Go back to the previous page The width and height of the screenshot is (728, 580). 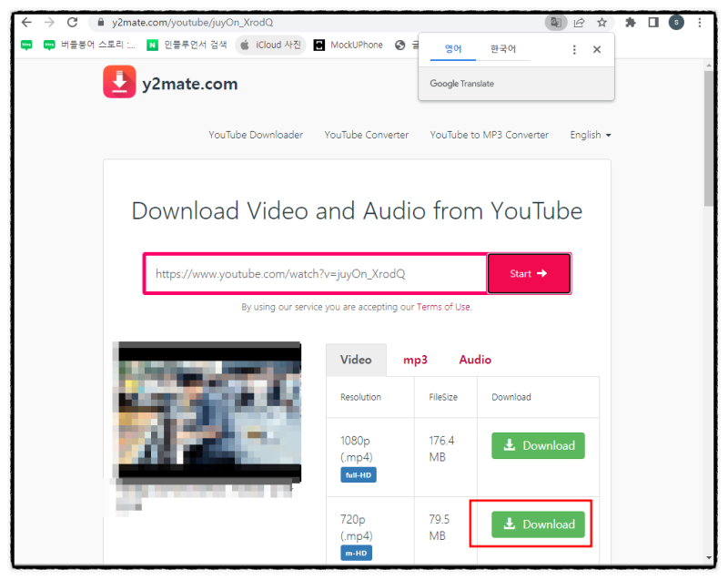[26, 22]
